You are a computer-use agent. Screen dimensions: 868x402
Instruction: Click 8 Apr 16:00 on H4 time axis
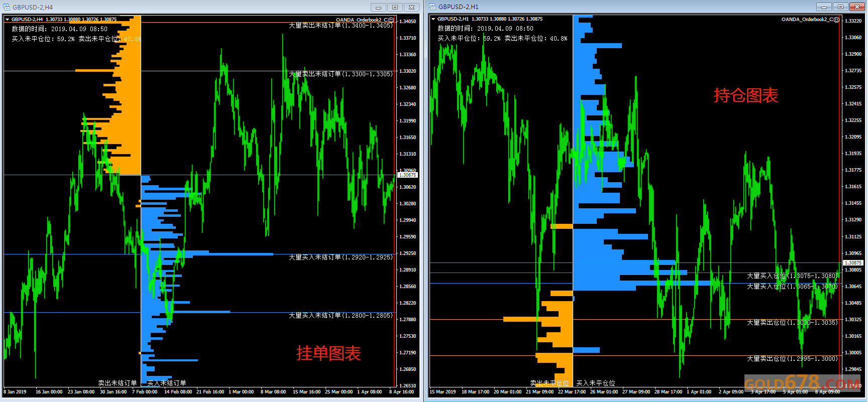pos(402,391)
